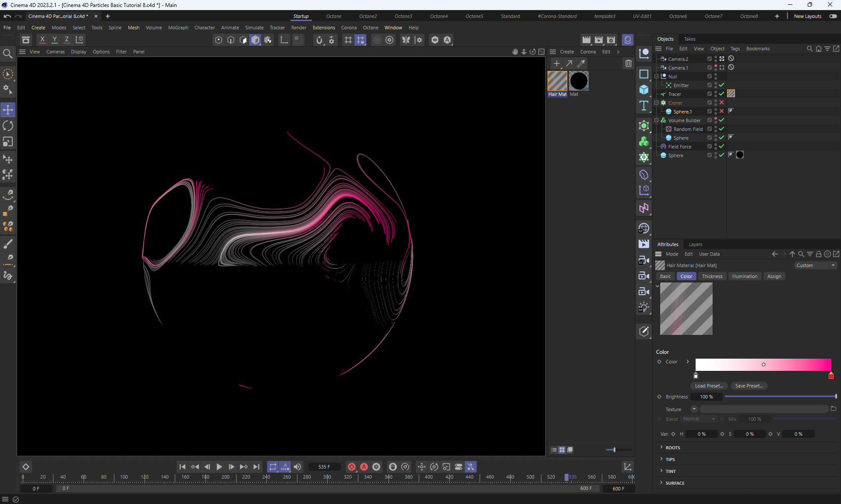Collapse the Volume Builder tree item
The image size is (841, 504).
tap(656, 120)
